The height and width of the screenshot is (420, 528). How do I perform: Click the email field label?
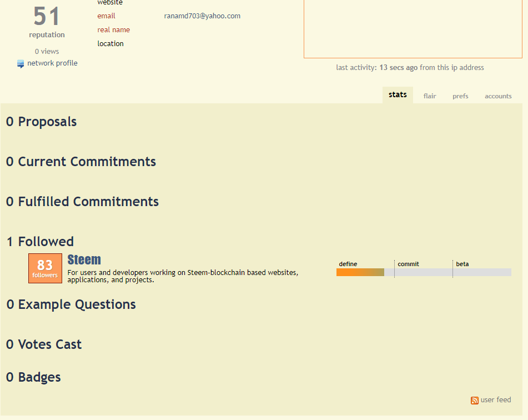click(x=106, y=16)
